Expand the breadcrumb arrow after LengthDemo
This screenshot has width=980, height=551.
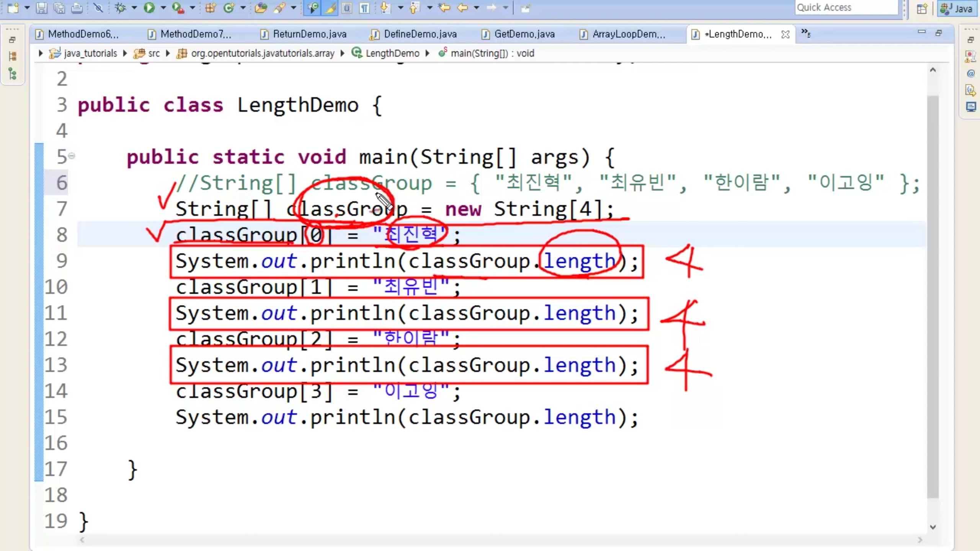point(428,53)
